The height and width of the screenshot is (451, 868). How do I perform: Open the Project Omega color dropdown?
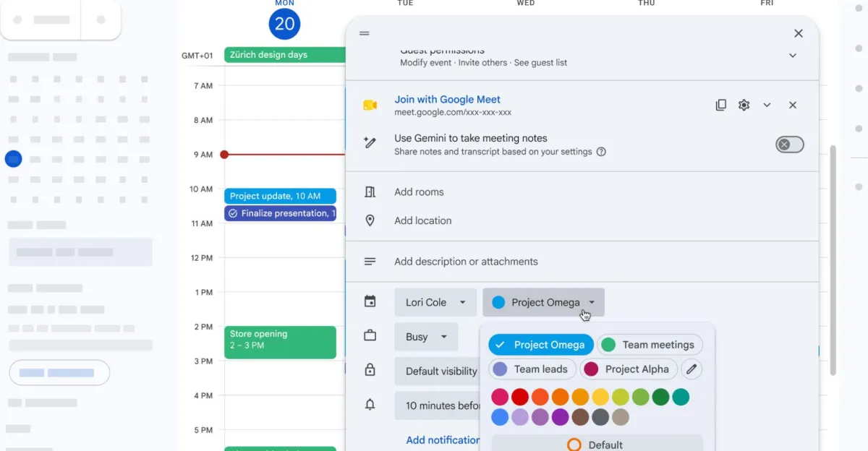543,302
